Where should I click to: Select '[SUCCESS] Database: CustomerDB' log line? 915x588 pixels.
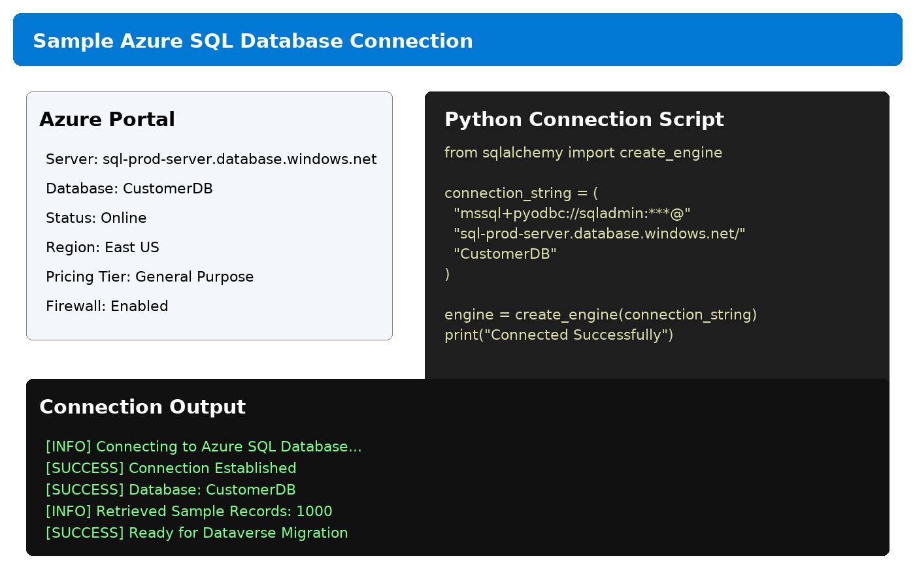(171, 490)
